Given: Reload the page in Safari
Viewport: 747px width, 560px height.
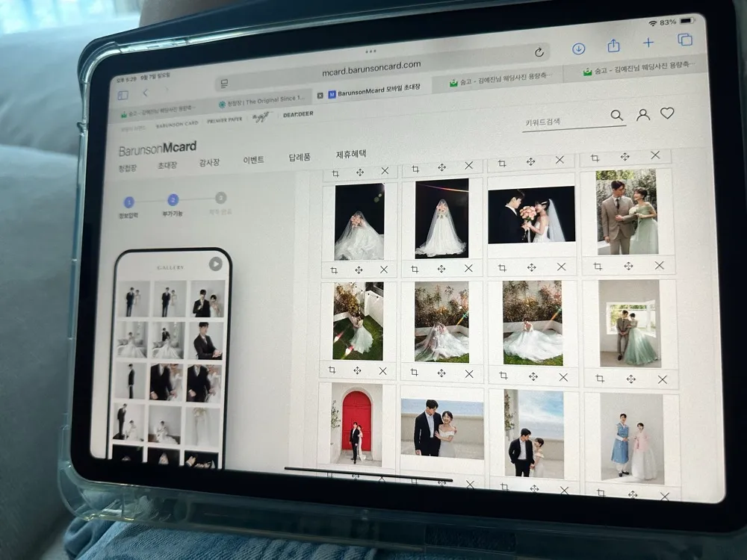Looking at the screenshot, I should coord(539,52).
